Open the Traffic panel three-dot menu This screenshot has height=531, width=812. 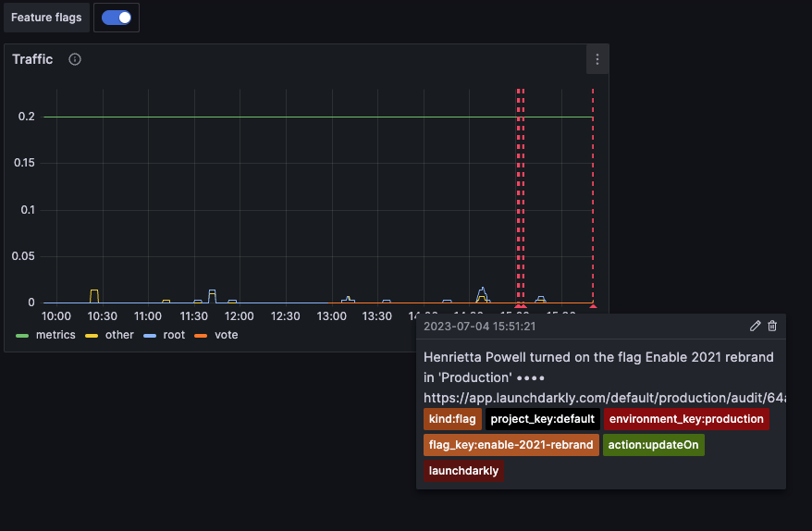(597, 59)
